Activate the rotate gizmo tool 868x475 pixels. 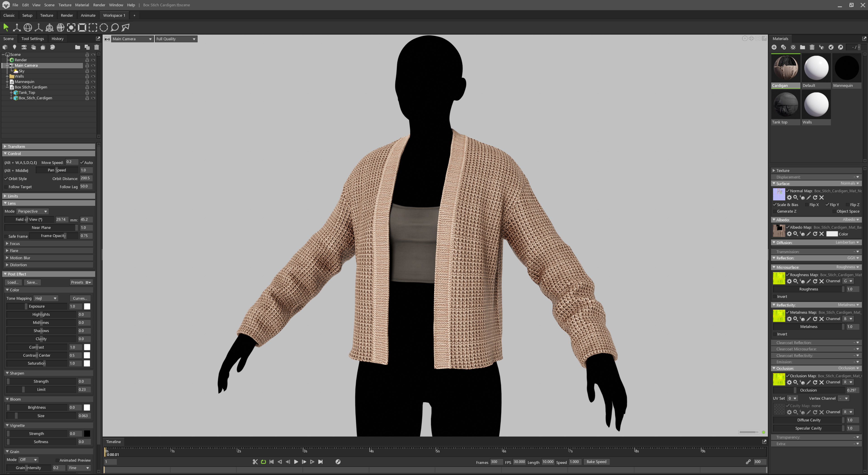pos(28,28)
